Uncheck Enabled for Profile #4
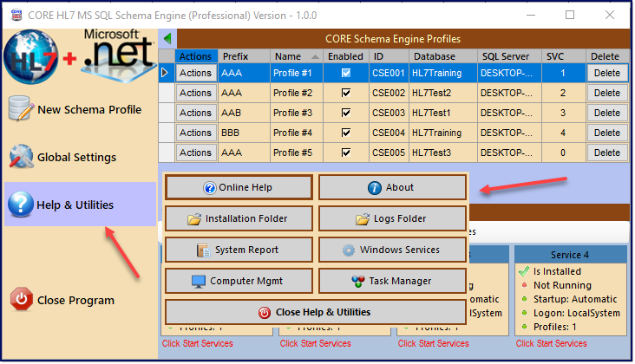This screenshot has height=364, width=635. pos(346,133)
